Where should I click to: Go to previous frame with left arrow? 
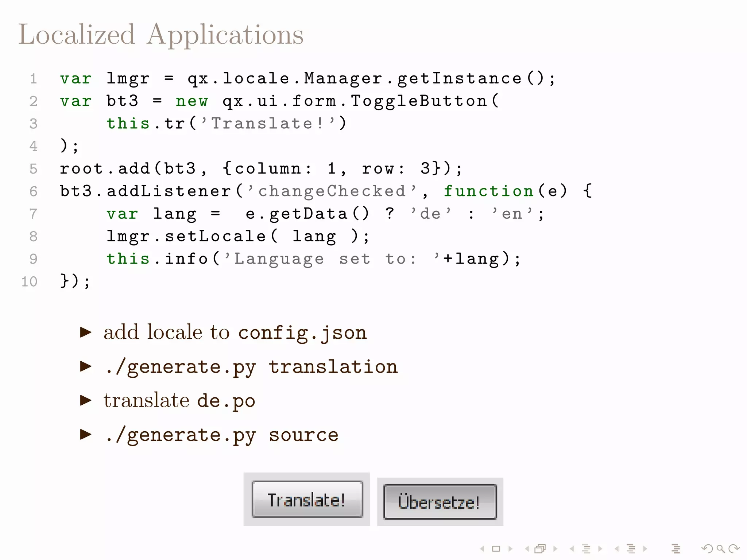pos(527,549)
